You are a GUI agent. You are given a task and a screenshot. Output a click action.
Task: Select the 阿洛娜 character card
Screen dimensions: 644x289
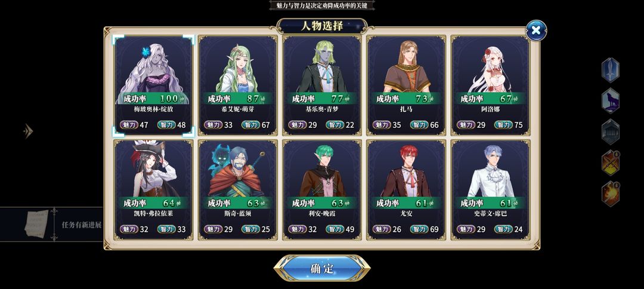click(490, 85)
